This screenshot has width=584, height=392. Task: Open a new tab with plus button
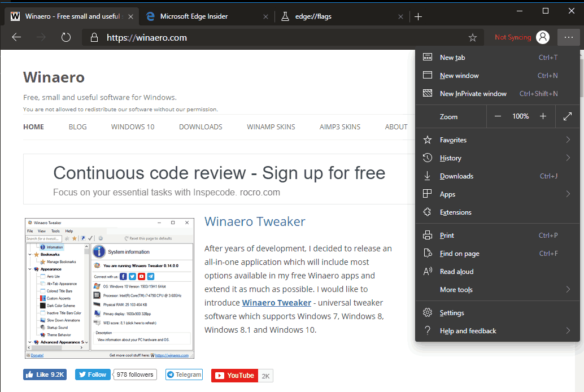(x=419, y=16)
